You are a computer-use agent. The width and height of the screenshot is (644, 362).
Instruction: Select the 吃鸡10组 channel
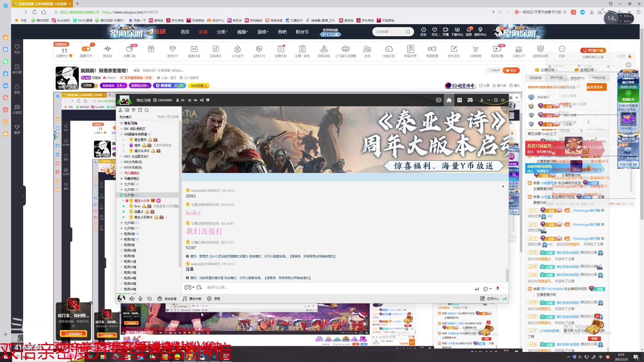pos(130,250)
